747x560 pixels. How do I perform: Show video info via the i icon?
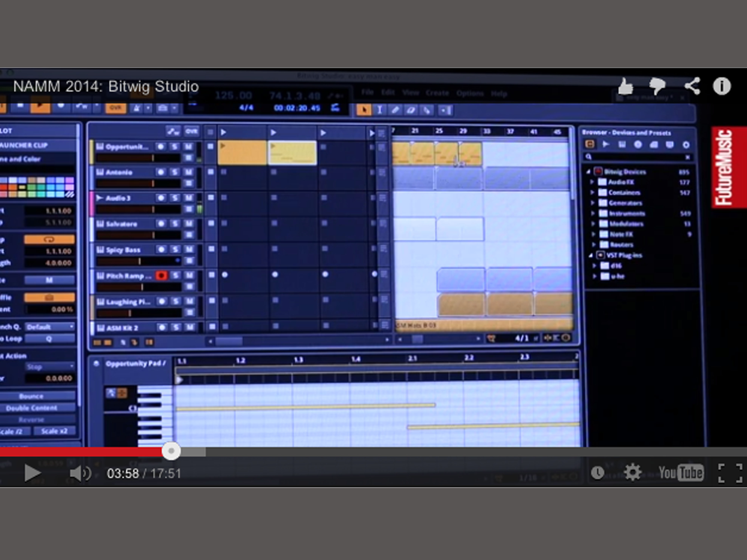click(x=722, y=86)
